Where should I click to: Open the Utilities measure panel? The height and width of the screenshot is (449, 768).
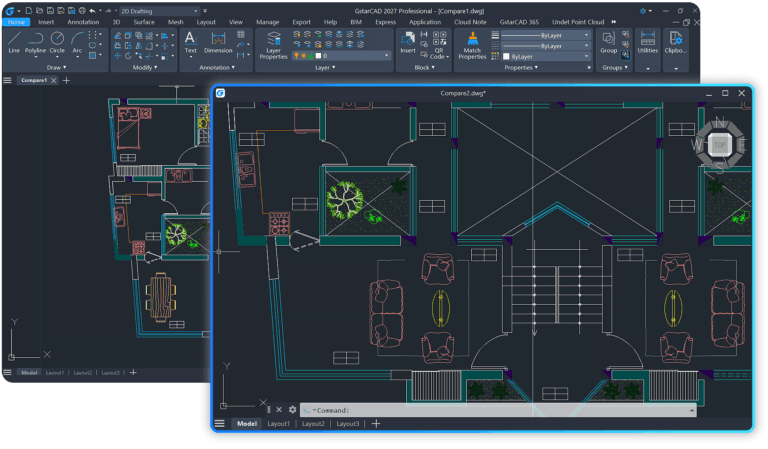pyautogui.click(x=648, y=42)
